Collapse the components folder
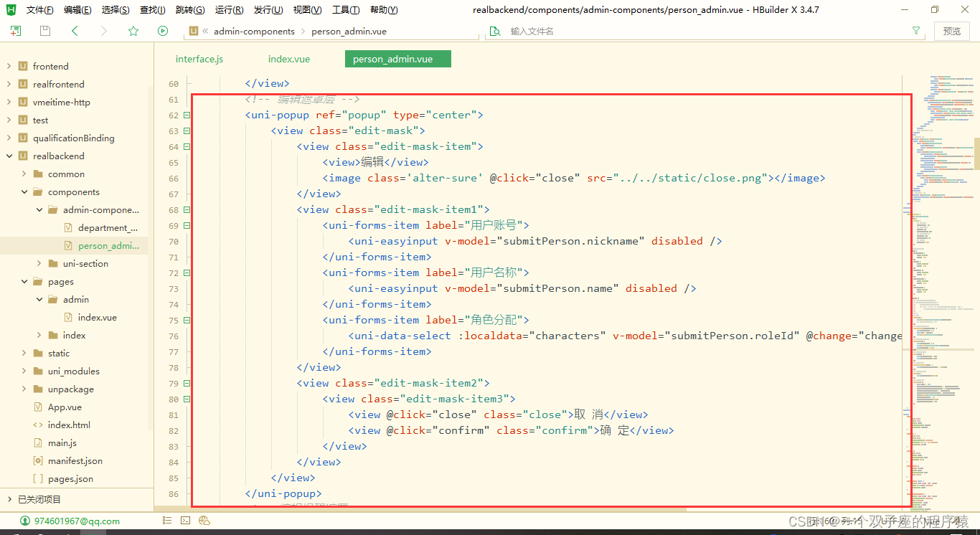This screenshot has height=535, width=980. click(24, 191)
